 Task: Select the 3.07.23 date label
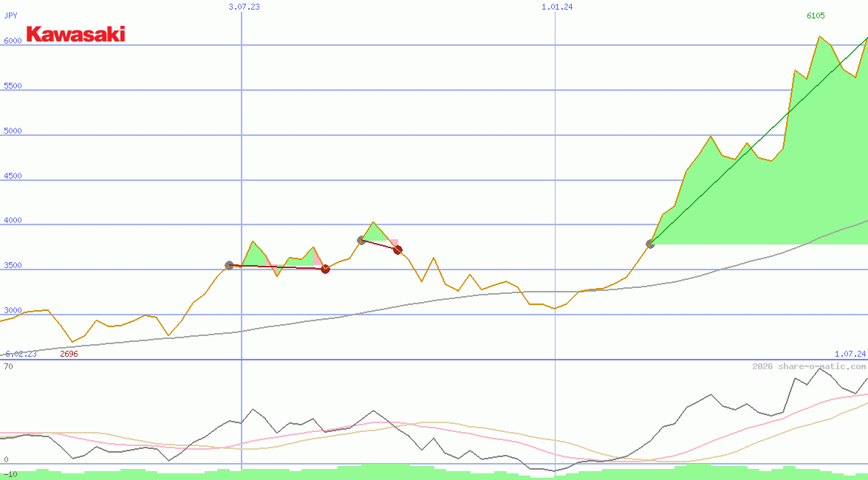[x=245, y=7]
